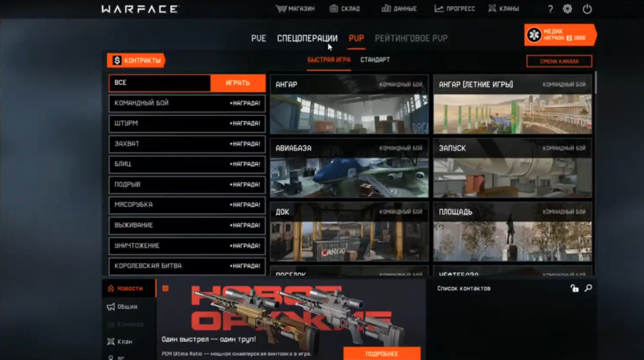This screenshot has height=360, width=644.
Task: Click the power exit icon
Action: pos(587,9)
